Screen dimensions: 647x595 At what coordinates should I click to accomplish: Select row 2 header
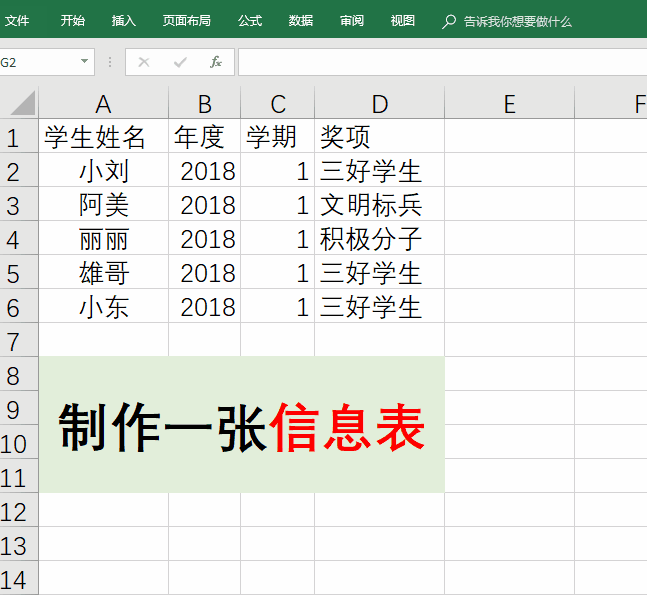tap(19, 170)
